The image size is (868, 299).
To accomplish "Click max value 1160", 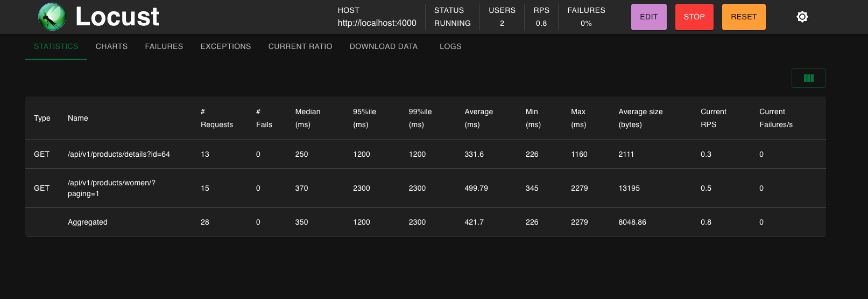I will 579,154.
